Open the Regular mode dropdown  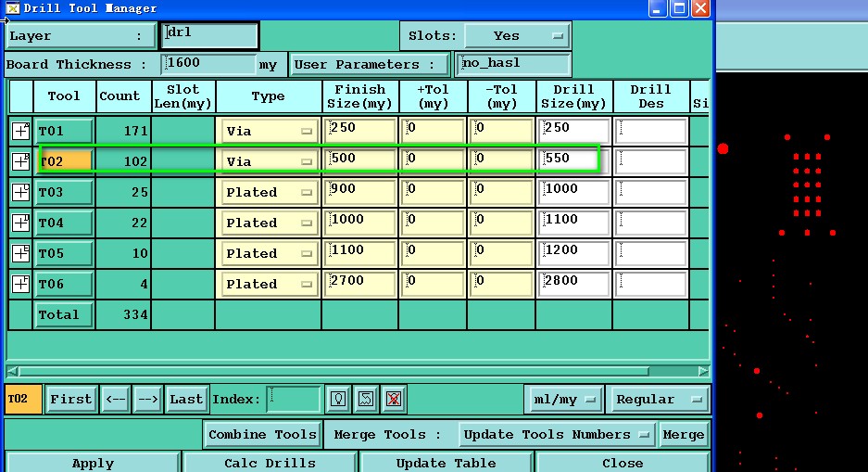658,400
